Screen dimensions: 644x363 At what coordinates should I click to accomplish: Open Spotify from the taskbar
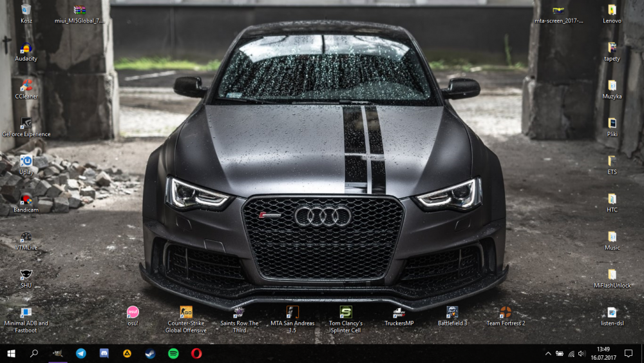[x=173, y=353]
